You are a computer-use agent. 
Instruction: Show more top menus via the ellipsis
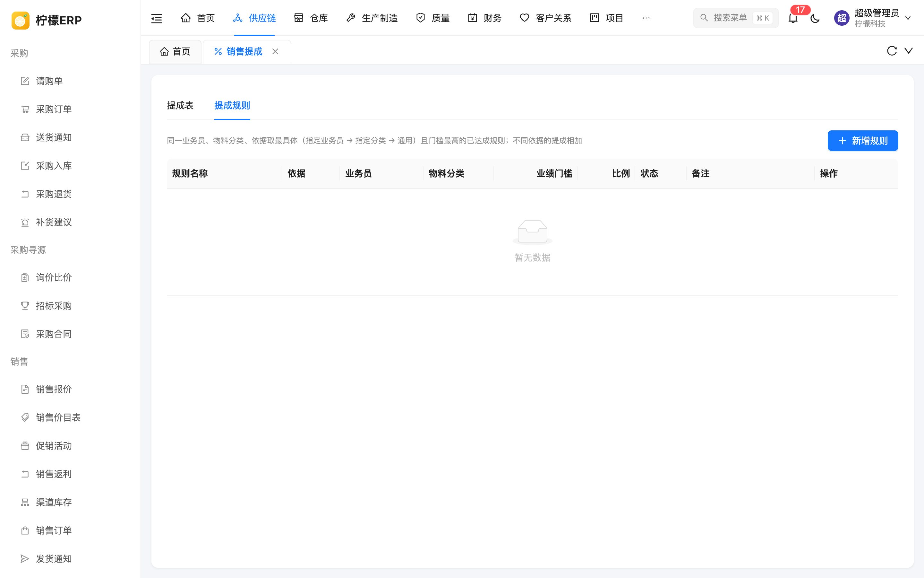[646, 18]
